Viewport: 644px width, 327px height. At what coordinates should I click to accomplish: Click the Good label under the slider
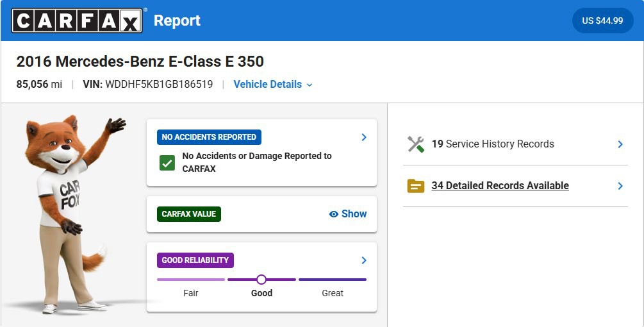click(x=261, y=293)
